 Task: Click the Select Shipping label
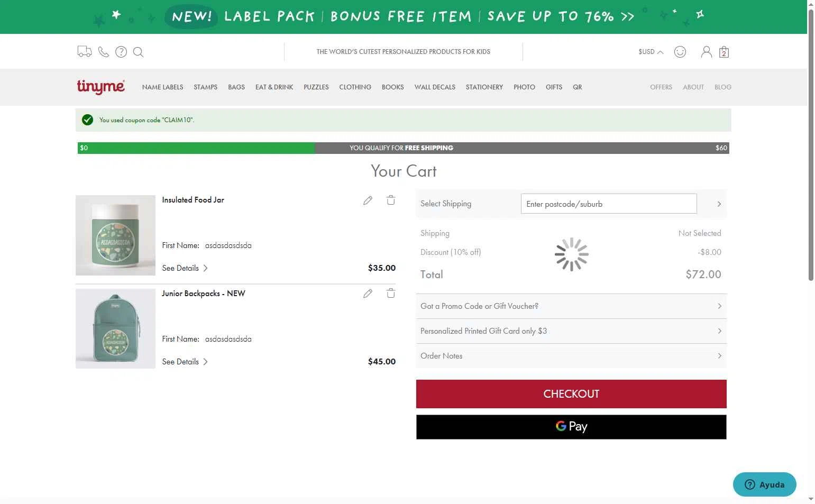pos(446,204)
